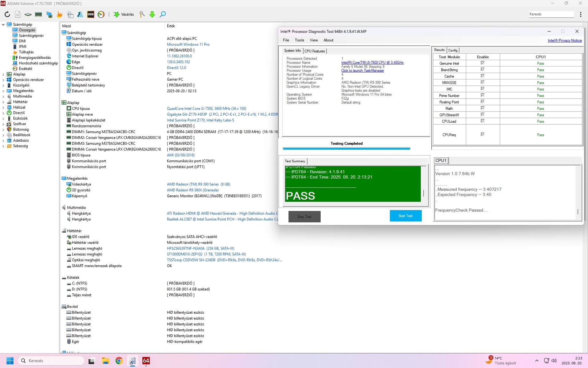Click the blue user silhouette toolbar icon
This screenshot has height=368, width=588.
coord(80,14)
